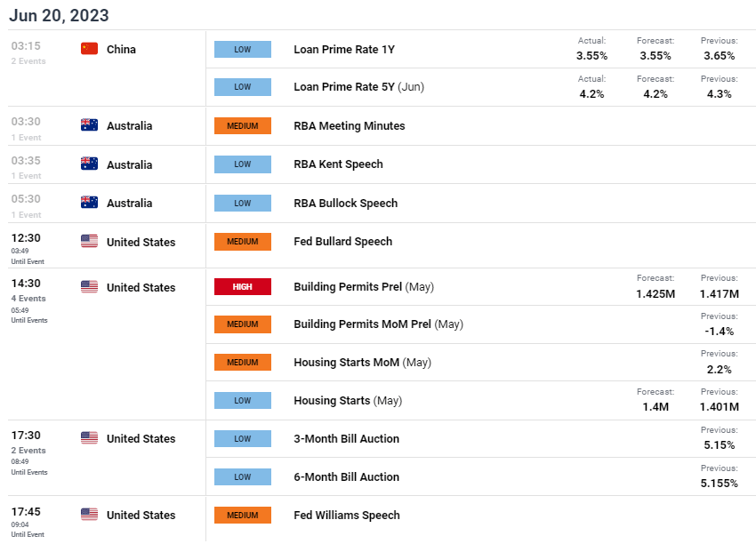Click the RBA Bullock Speech row
756x552 pixels.
(345, 203)
